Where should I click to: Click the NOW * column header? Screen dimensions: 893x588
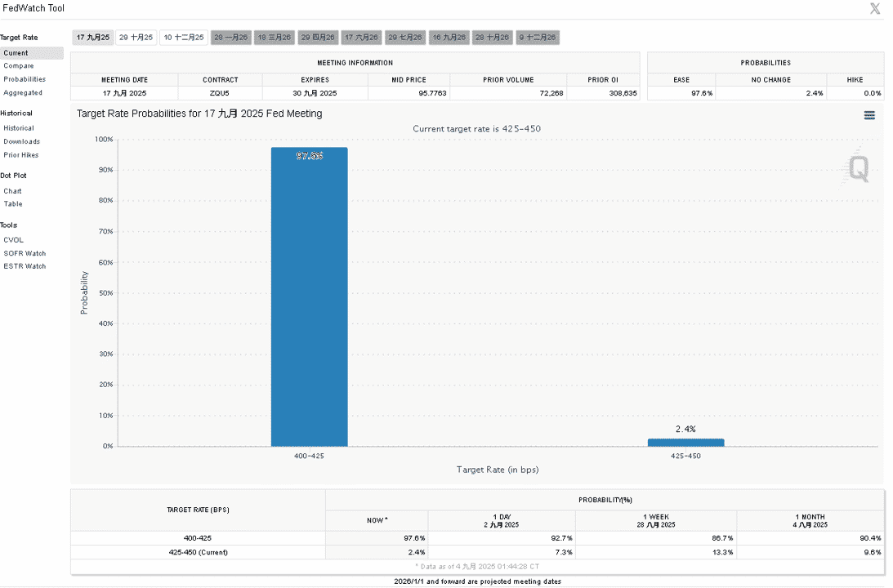click(377, 520)
